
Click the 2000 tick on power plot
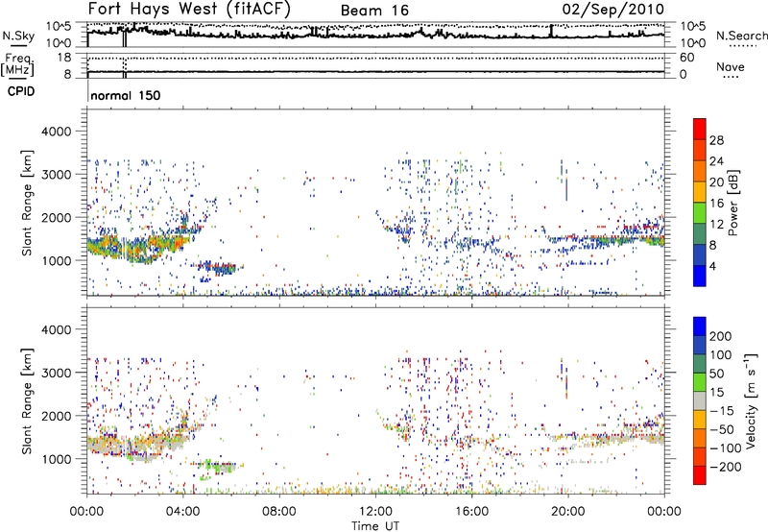click(56, 218)
